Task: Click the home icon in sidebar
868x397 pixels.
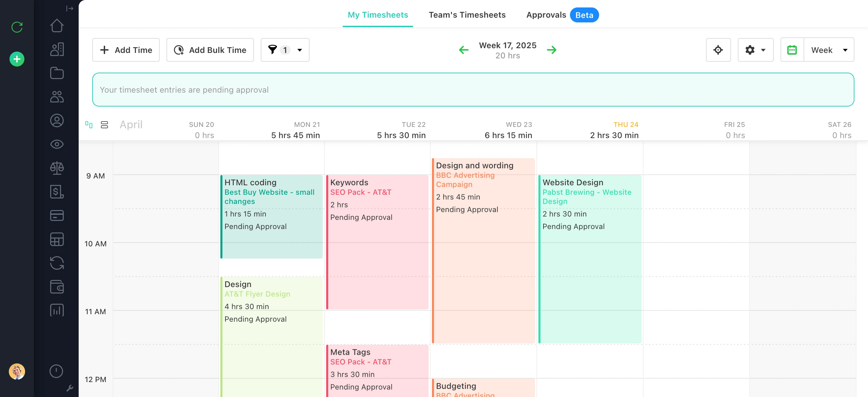Action: click(x=57, y=26)
